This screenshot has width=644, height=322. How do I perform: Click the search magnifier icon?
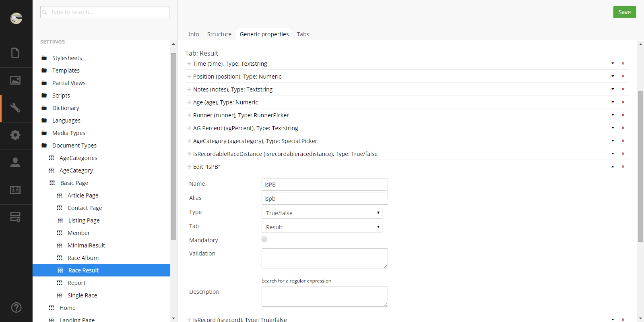click(45, 12)
